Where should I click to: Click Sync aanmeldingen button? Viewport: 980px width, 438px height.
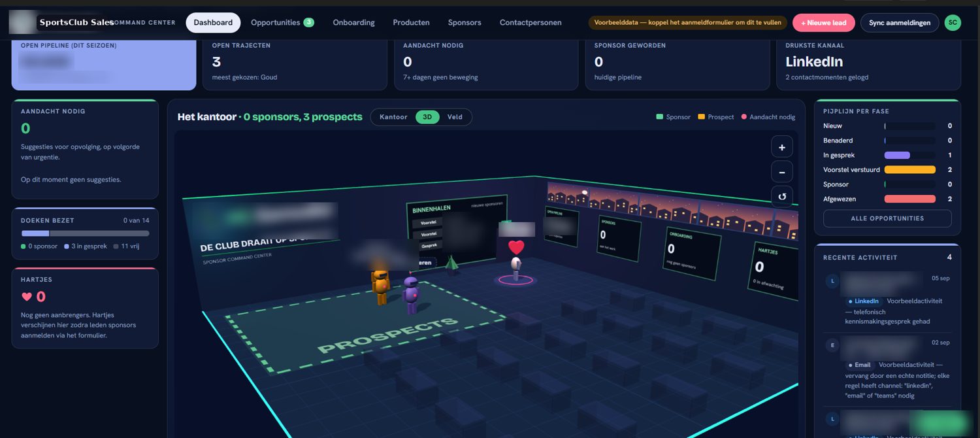pos(899,22)
